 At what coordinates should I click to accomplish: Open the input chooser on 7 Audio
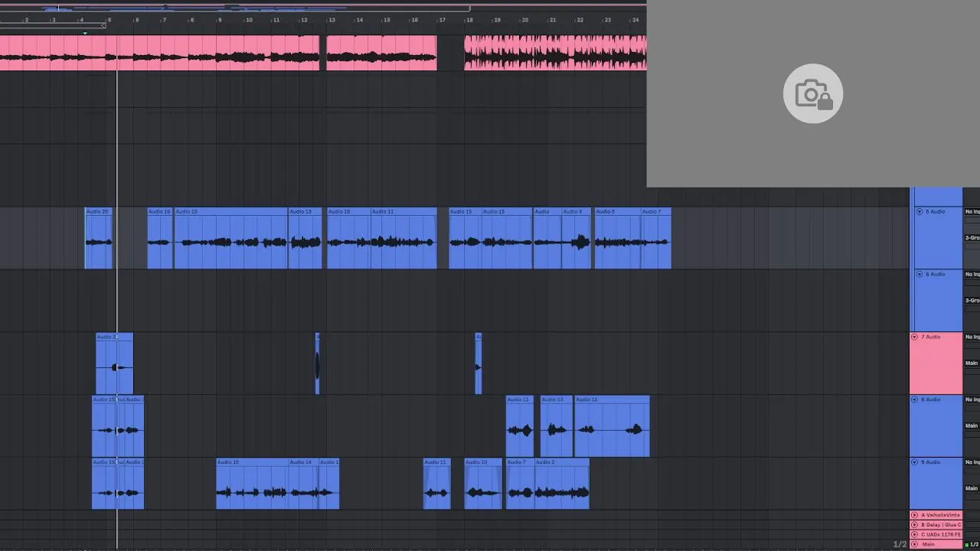tap(972, 337)
